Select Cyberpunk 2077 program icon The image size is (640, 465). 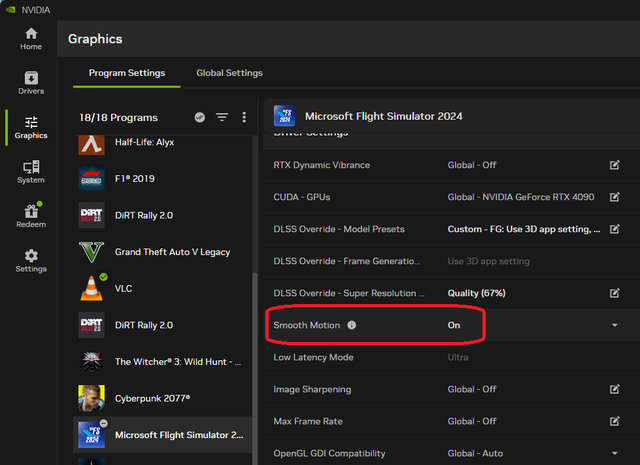[x=91, y=398]
